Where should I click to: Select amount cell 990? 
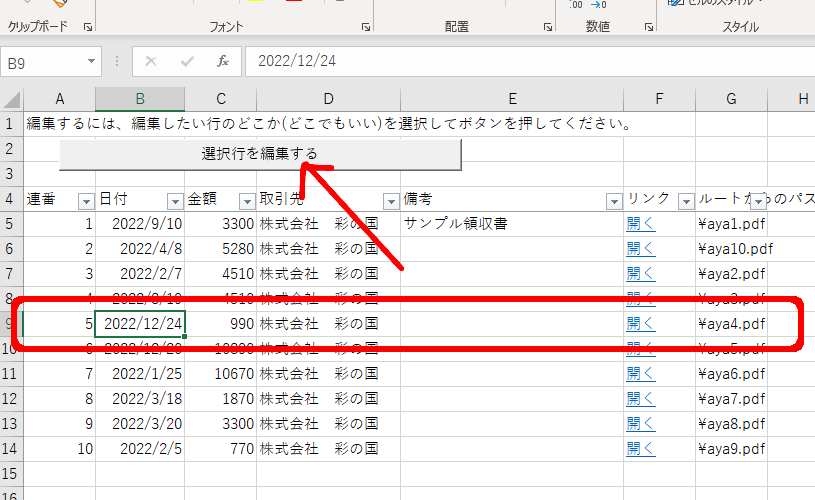[x=221, y=324]
